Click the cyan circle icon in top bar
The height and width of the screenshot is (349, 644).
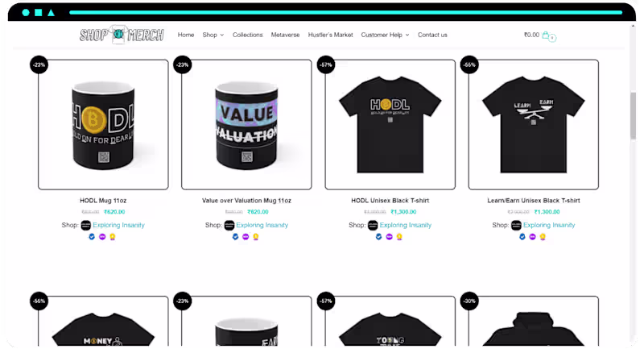click(x=26, y=13)
